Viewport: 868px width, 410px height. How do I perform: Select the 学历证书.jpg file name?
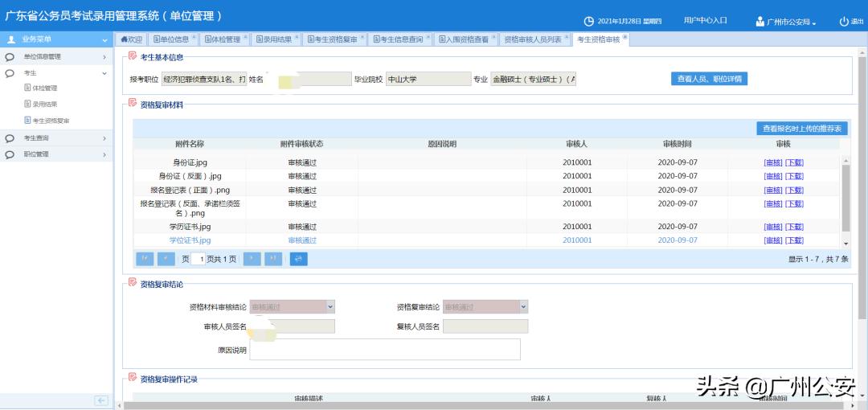point(190,227)
